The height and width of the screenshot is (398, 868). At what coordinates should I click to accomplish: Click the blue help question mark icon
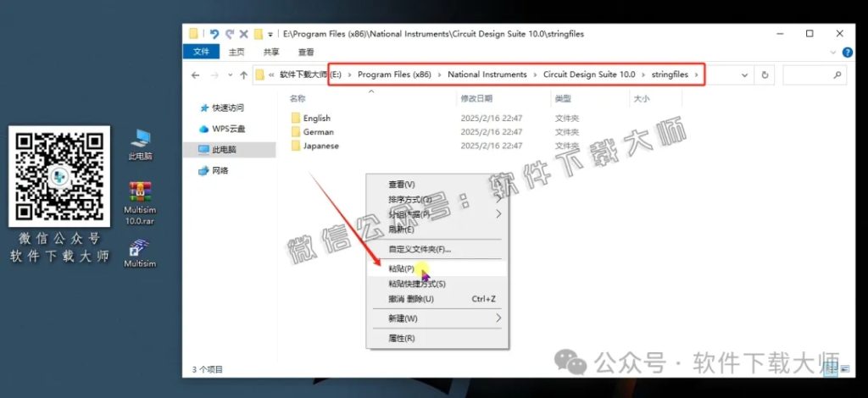pyautogui.click(x=847, y=53)
